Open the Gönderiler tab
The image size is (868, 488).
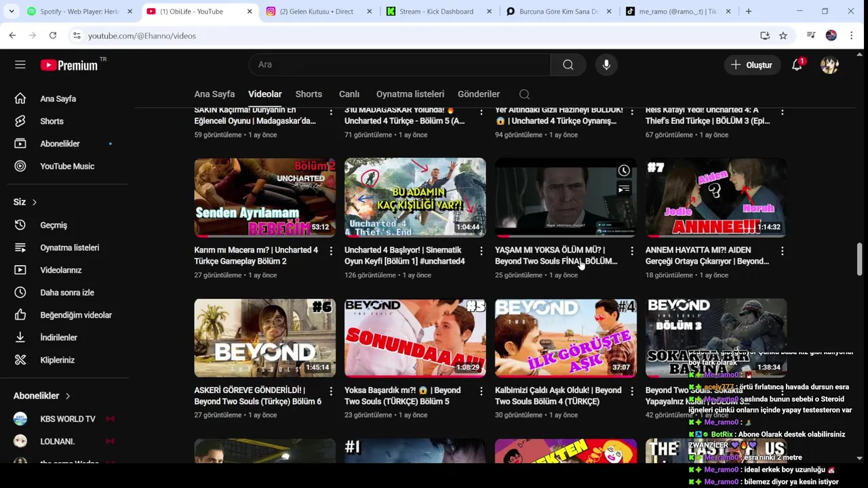(479, 94)
